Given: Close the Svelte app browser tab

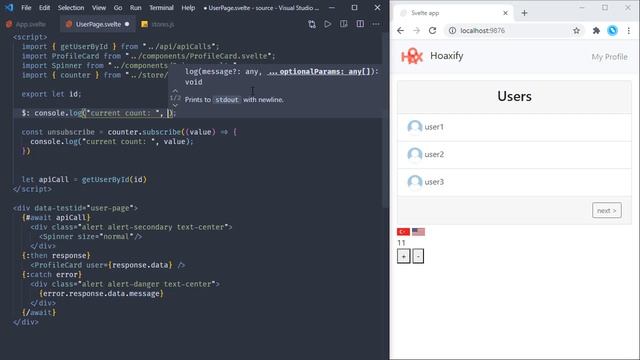Looking at the screenshot, I should pyautogui.click(x=505, y=13).
